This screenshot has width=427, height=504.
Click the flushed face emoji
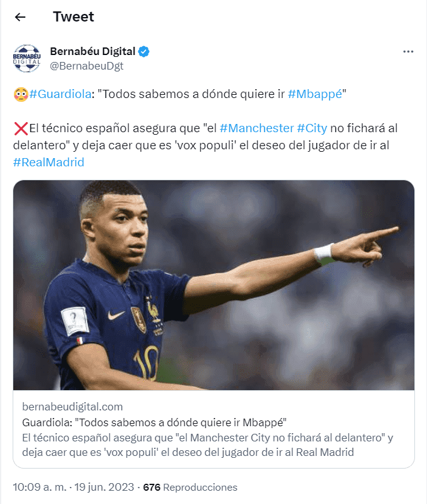point(21,94)
